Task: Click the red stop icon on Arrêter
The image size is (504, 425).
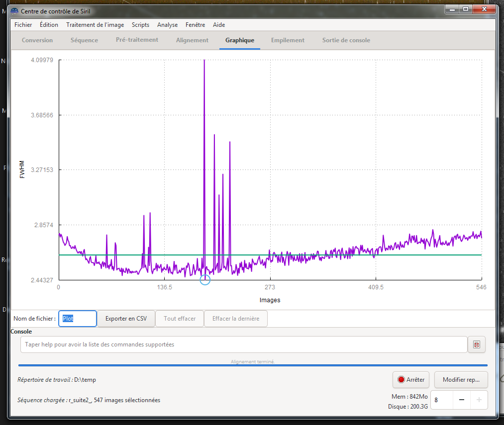Action: pos(401,380)
